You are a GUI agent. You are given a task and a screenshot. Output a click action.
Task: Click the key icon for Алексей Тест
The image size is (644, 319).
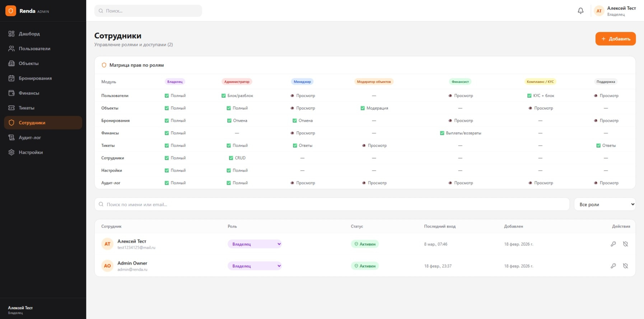[x=613, y=244]
